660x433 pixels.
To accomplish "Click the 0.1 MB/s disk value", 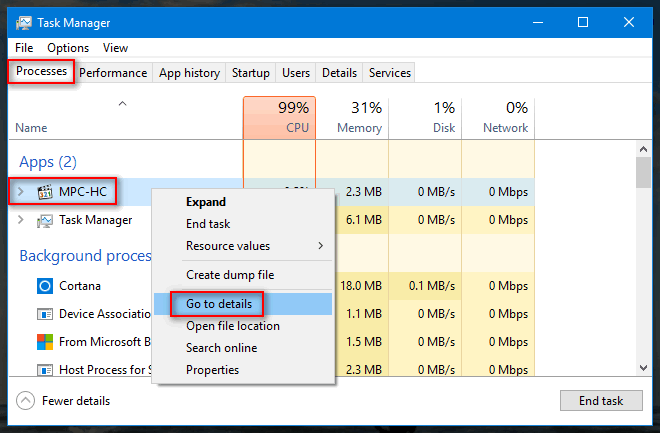I will click(x=432, y=286).
